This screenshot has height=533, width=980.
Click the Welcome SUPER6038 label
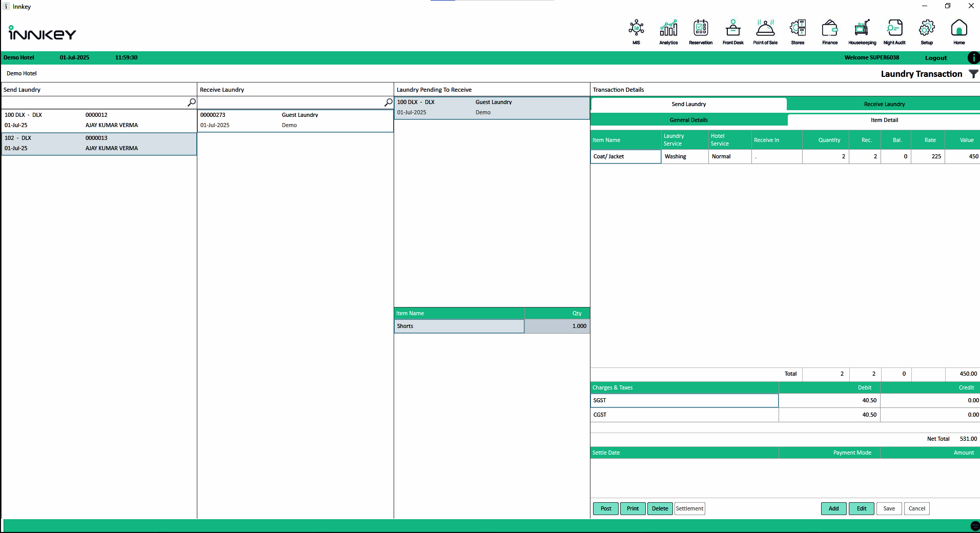point(871,57)
